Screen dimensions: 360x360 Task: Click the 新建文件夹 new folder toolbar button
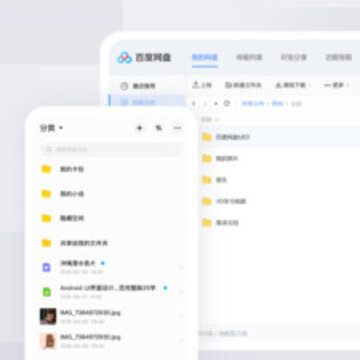(243, 85)
